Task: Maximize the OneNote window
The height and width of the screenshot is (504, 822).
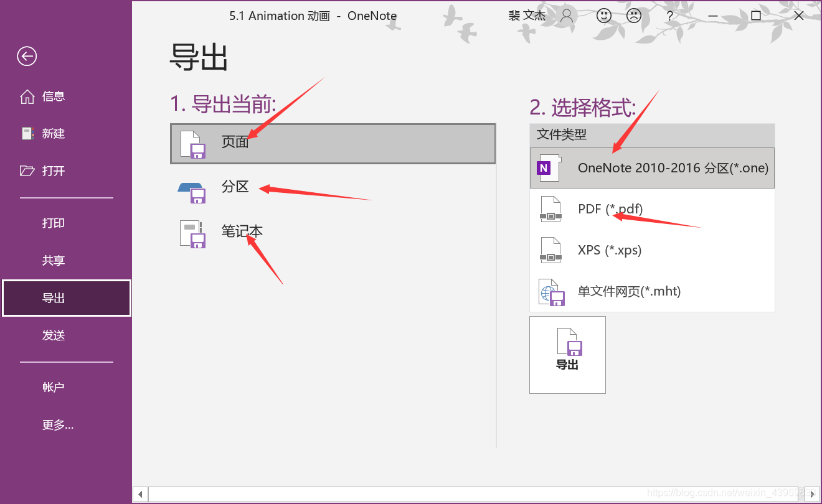Action: point(755,16)
